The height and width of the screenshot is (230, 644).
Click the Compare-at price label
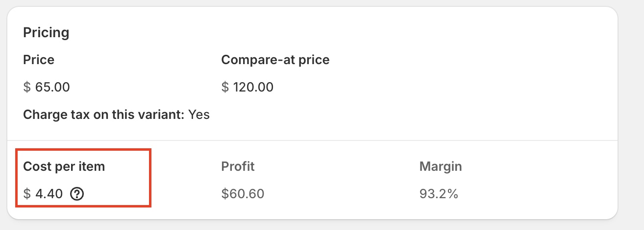[275, 60]
